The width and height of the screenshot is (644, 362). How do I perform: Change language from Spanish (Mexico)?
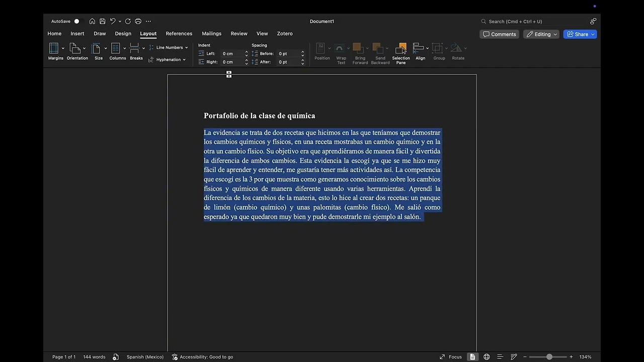145,357
